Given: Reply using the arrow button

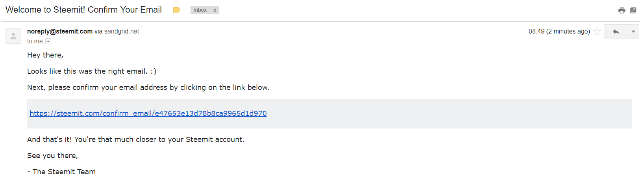Looking at the screenshot, I should 616,32.
